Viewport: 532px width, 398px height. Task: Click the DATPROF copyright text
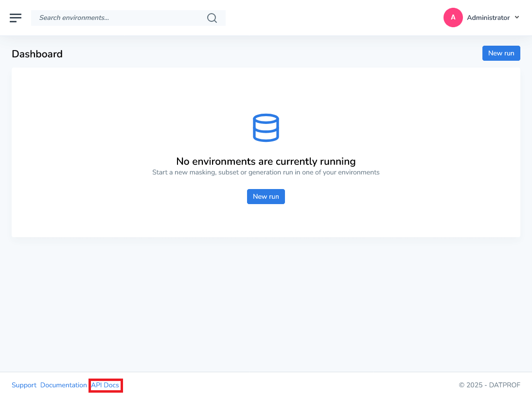(x=489, y=385)
